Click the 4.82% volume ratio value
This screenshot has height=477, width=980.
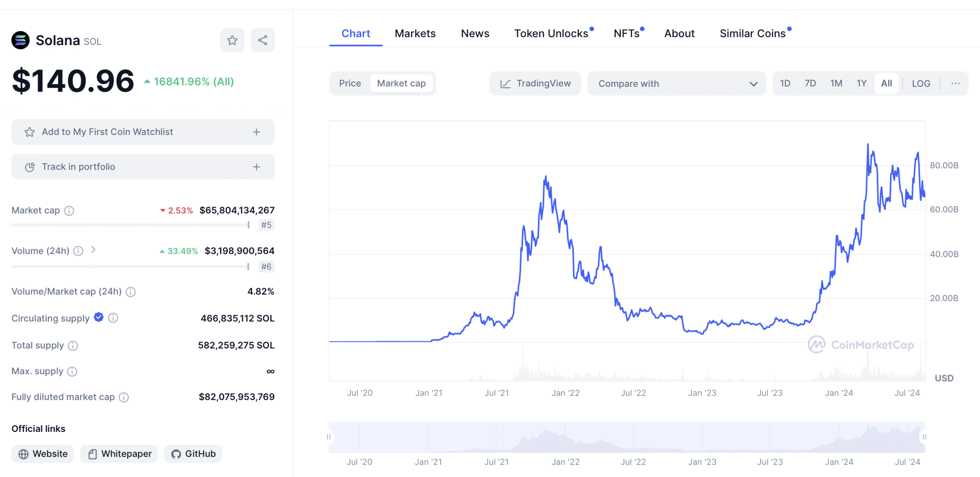pos(261,291)
